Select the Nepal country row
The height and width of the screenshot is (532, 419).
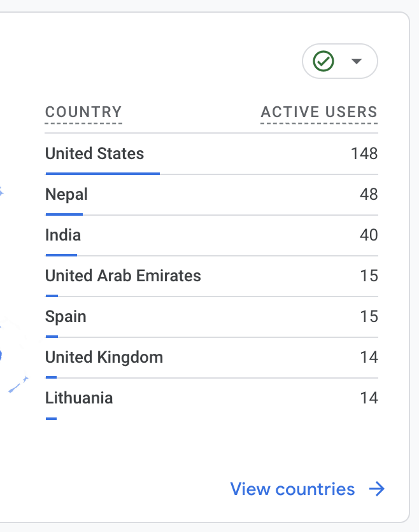(66, 194)
